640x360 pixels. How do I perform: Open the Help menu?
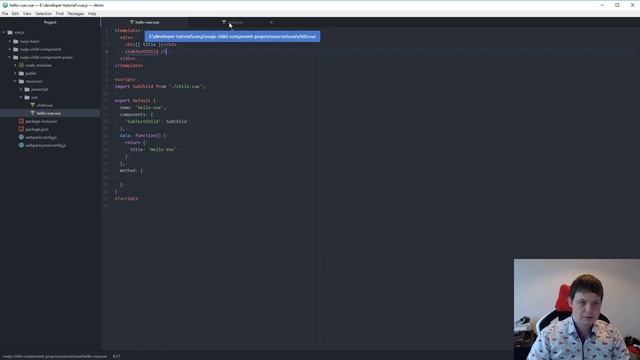[92, 13]
